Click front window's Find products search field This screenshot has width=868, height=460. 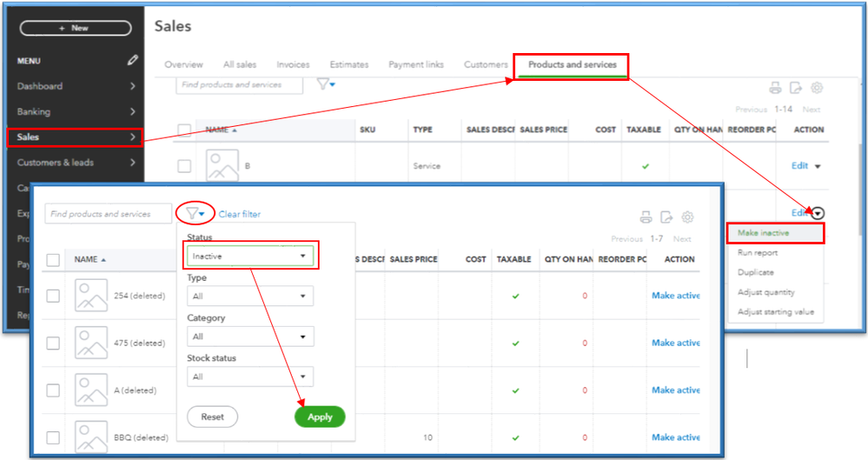(x=108, y=214)
